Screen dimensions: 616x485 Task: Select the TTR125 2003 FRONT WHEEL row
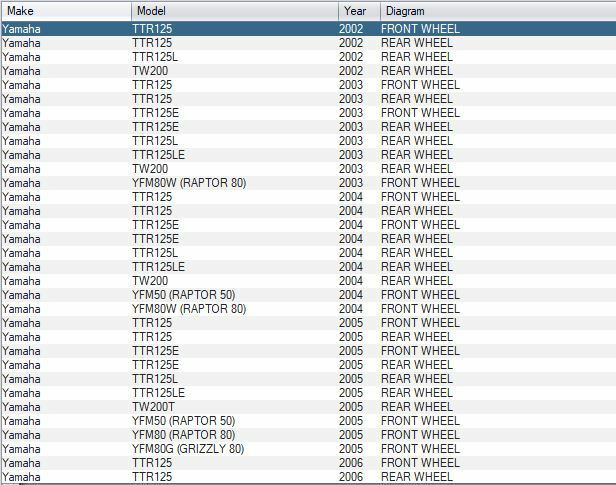pyautogui.click(x=309, y=85)
